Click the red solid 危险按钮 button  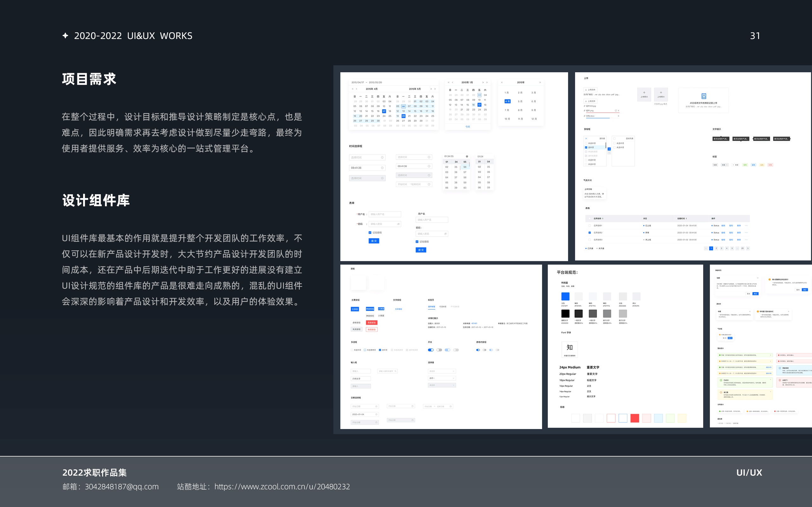371,323
